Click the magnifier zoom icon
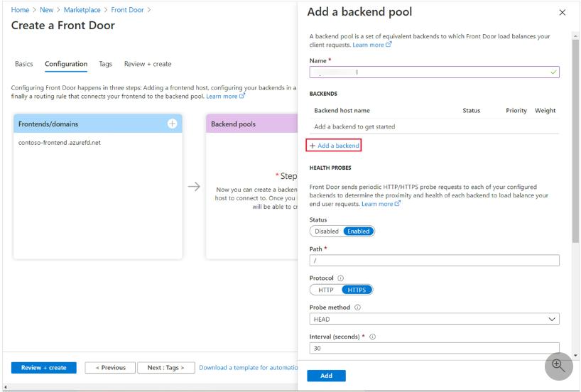This screenshot has height=392, width=581. point(558,365)
